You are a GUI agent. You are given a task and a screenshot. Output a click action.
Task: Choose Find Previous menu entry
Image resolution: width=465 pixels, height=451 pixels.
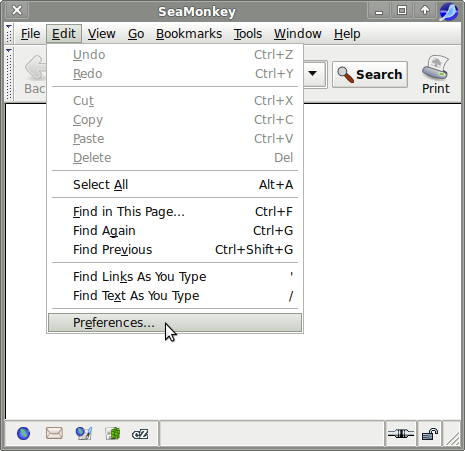[175, 250]
